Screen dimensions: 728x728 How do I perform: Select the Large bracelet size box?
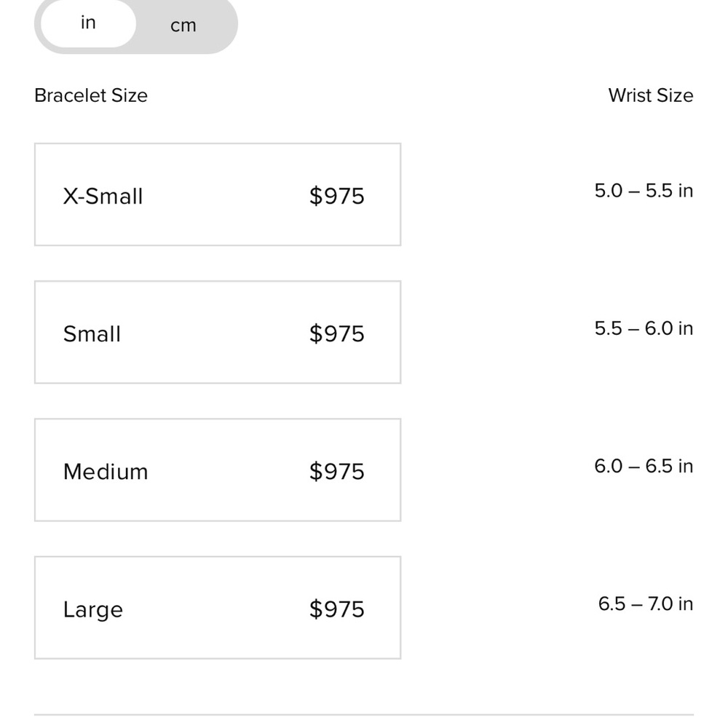(217, 607)
